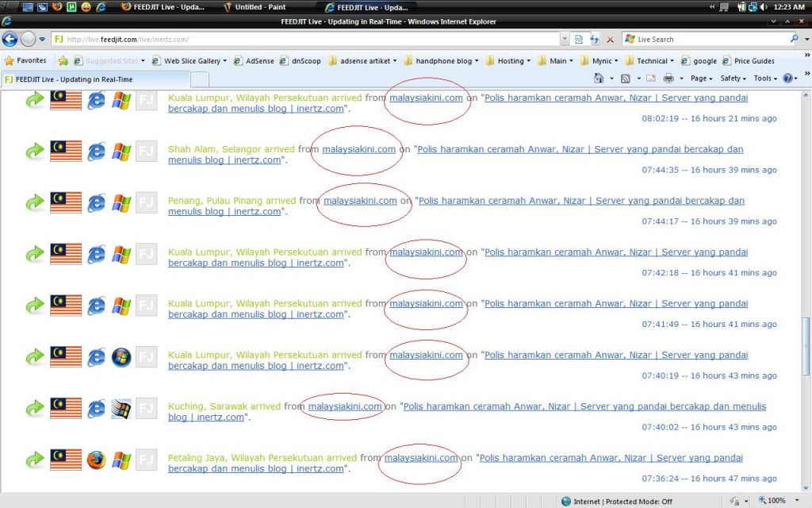Click the green arrow icon in Shah Alam row
The width and height of the screenshot is (812, 508).
35,152
